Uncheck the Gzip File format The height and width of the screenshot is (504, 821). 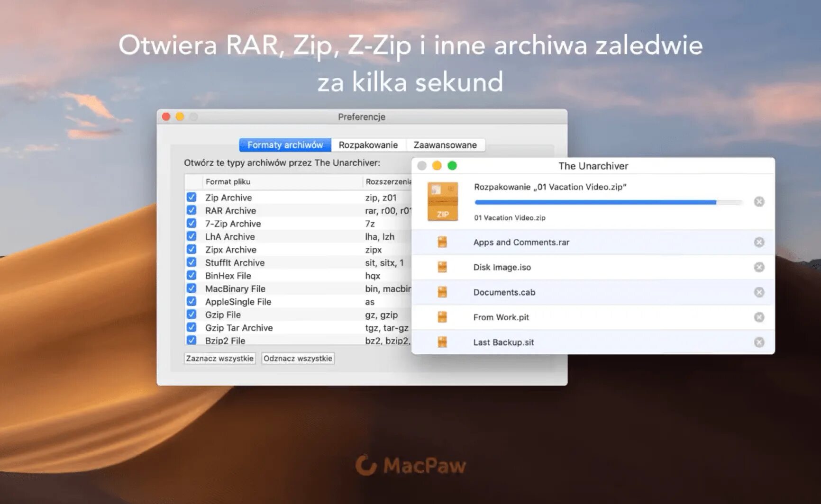click(x=192, y=315)
